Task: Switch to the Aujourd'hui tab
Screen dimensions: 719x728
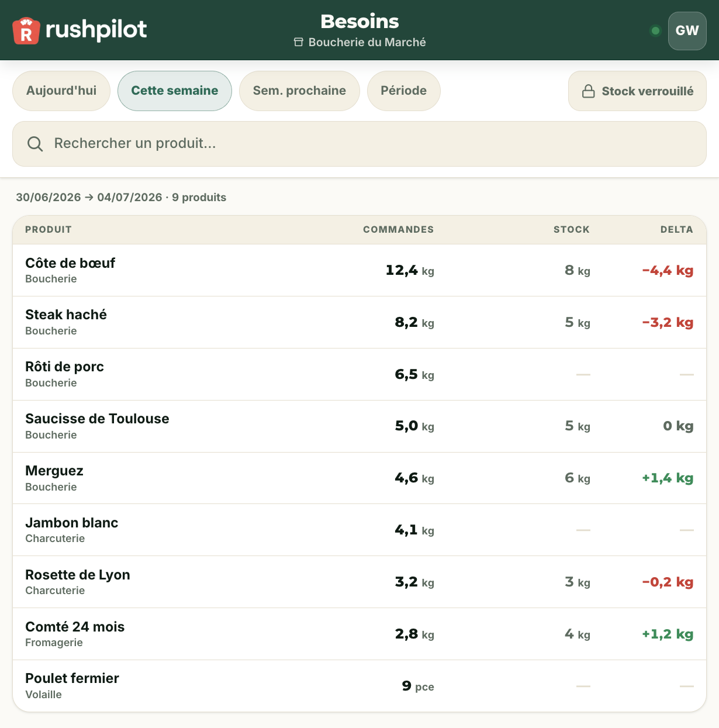Action: point(61,91)
